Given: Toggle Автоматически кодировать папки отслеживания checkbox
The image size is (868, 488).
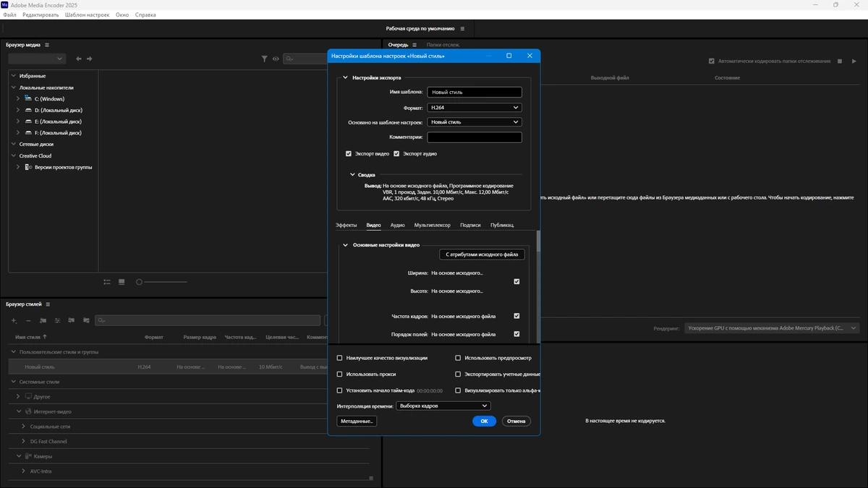Looking at the screenshot, I should (x=712, y=61).
